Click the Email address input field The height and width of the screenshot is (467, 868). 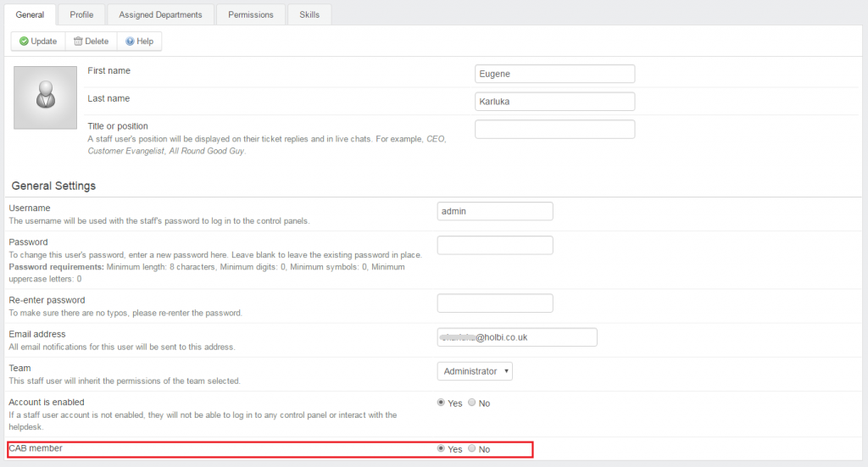point(517,337)
